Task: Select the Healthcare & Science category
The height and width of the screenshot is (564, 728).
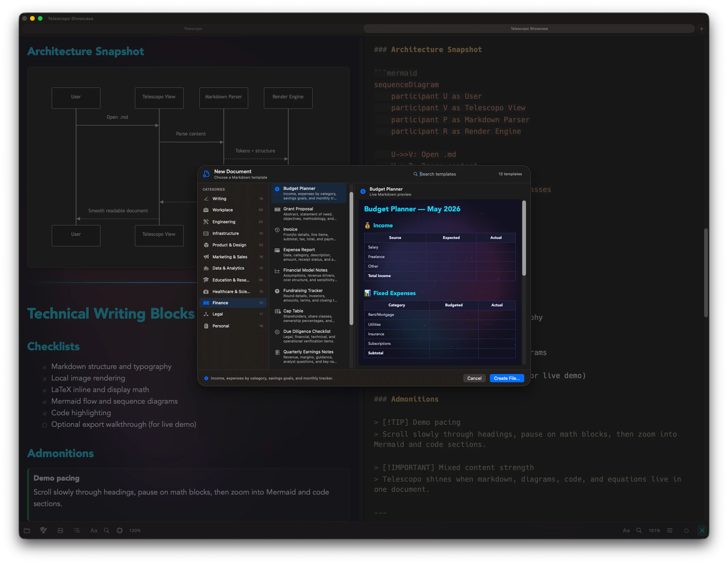Action: [x=233, y=291]
